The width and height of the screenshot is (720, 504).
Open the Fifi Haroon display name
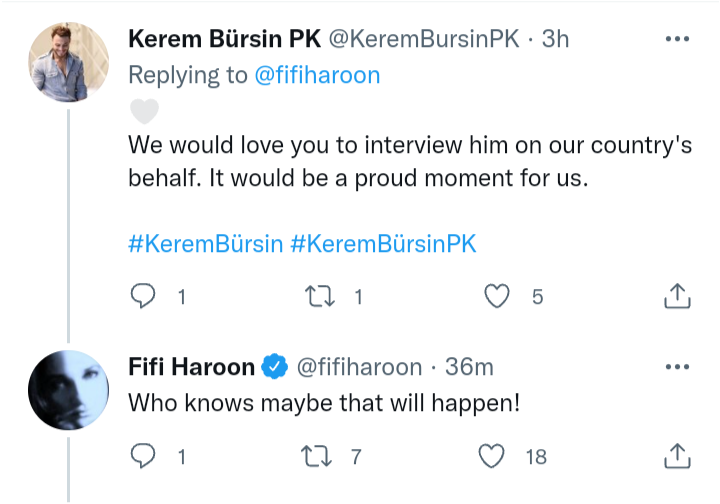pyautogui.click(x=191, y=367)
